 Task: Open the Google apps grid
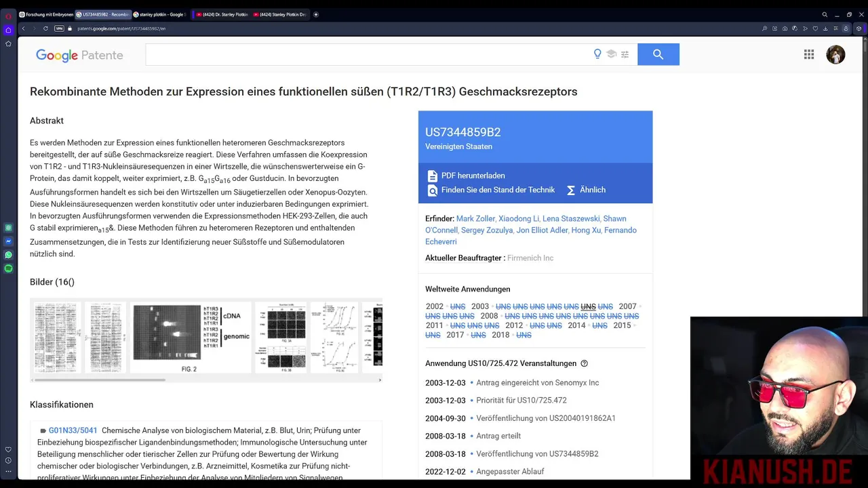[808, 54]
